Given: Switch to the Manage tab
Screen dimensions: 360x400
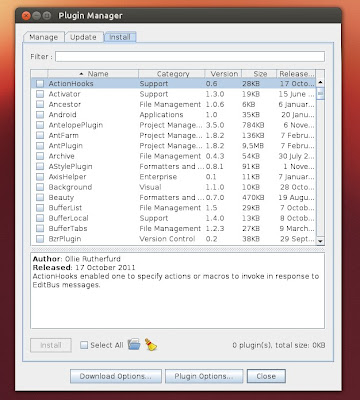Looking at the screenshot, I should (44, 37).
